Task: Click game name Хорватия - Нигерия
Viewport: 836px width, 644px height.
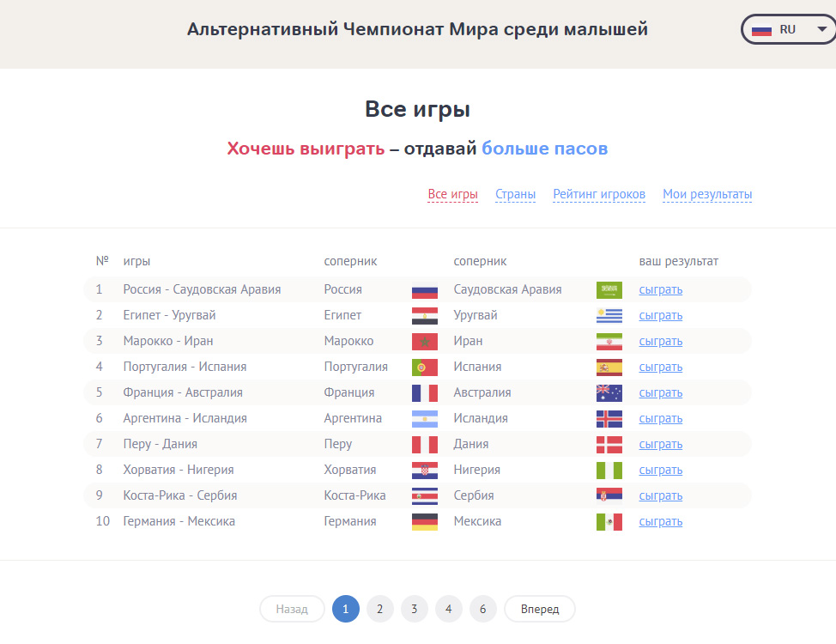Action: click(179, 470)
